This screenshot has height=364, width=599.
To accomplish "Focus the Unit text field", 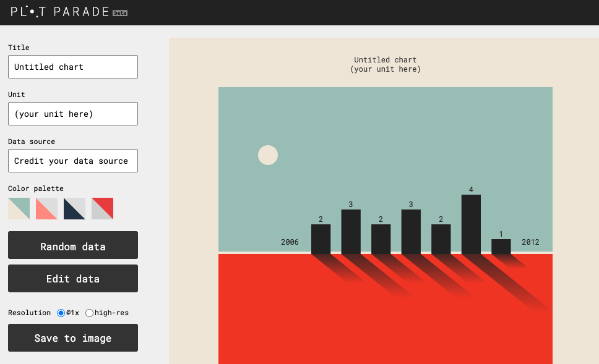I will point(73,114).
